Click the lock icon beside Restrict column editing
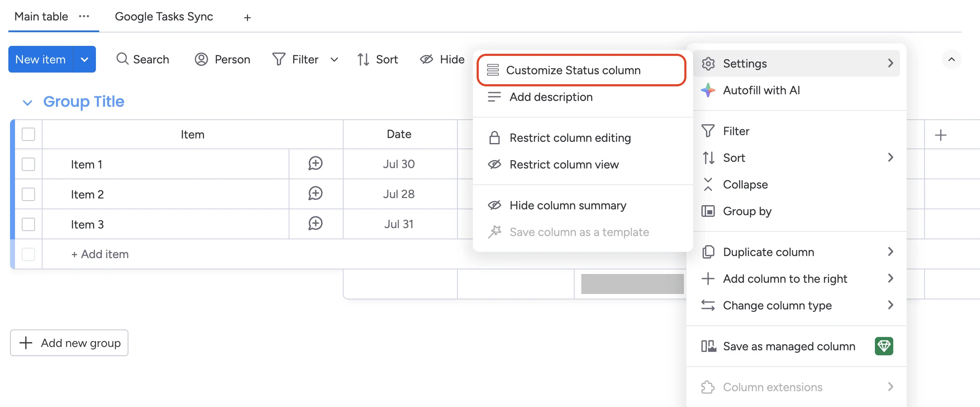 click(x=494, y=138)
